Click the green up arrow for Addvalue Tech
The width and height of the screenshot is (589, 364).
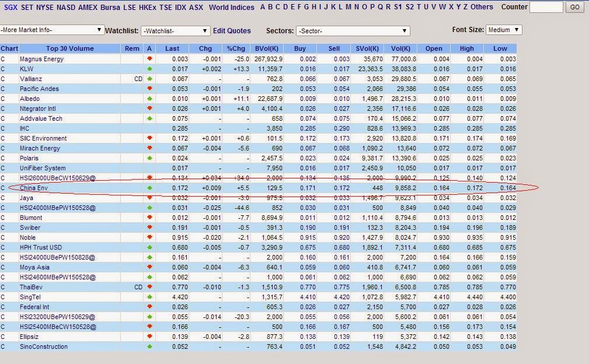[149, 118]
